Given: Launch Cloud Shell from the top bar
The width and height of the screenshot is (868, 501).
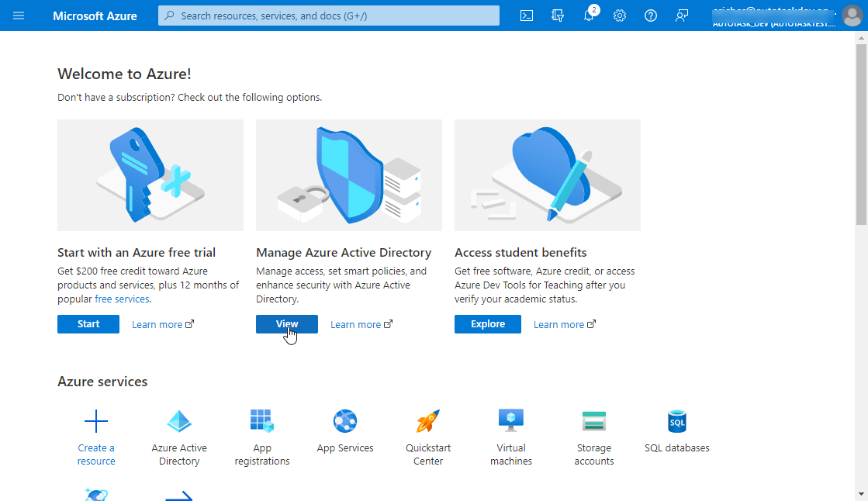Looking at the screenshot, I should (x=527, y=16).
